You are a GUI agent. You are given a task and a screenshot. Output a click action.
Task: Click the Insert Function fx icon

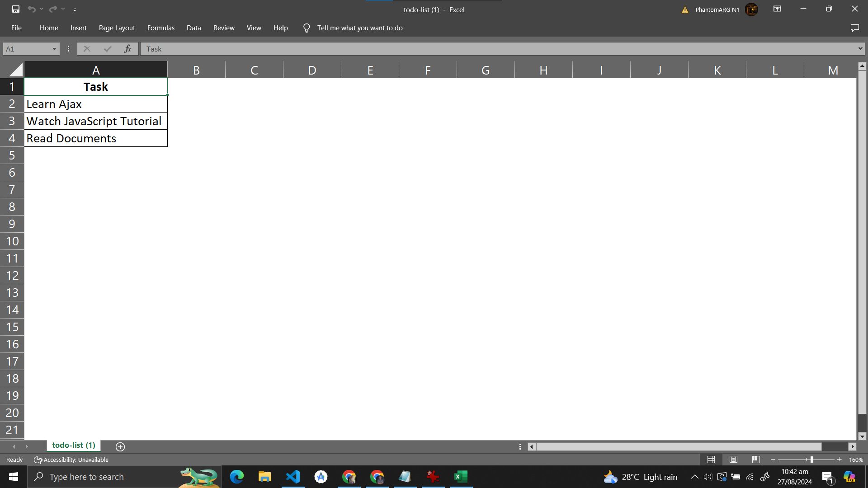point(128,49)
